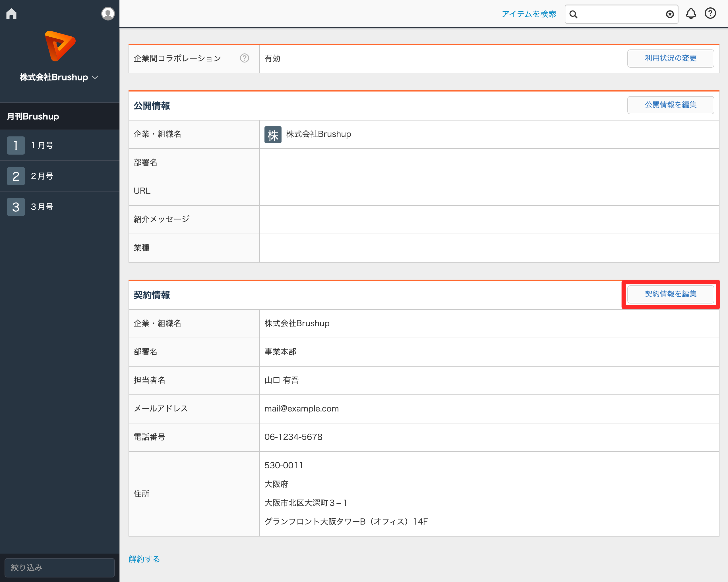The width and height of the screenshot is (728, 582).
Task: Click the number 2 badge icon
Action: pos(16,176)
